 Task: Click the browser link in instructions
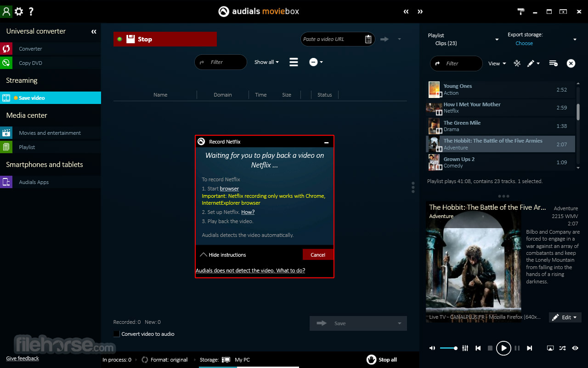click(229, 189)
